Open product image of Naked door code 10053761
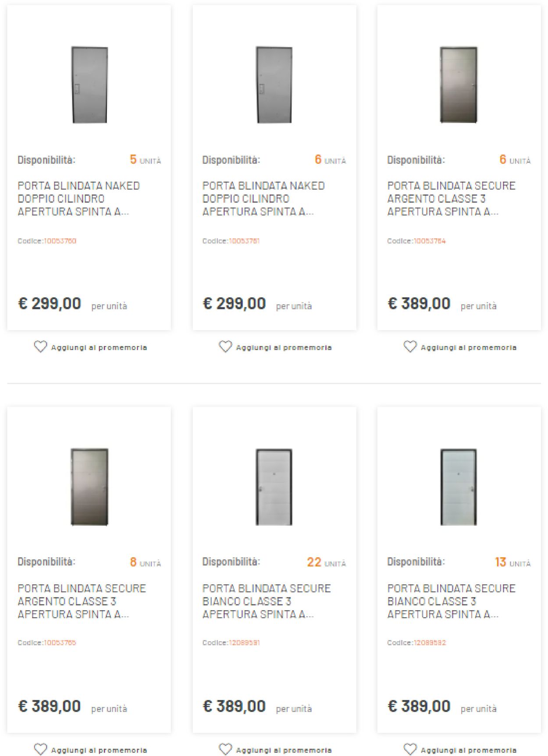 click(x=274, y=85)
